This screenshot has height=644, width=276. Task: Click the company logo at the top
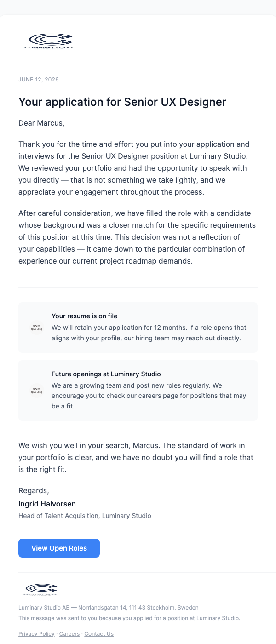48,40
